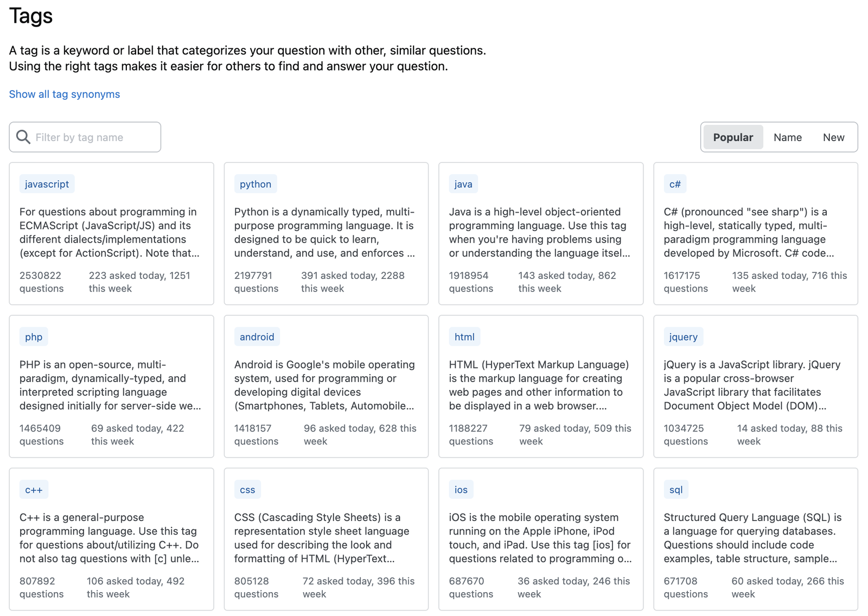Focus the Filter by tag name field
The height and width of the screenshot is (616, 868).
pos(85,137)
